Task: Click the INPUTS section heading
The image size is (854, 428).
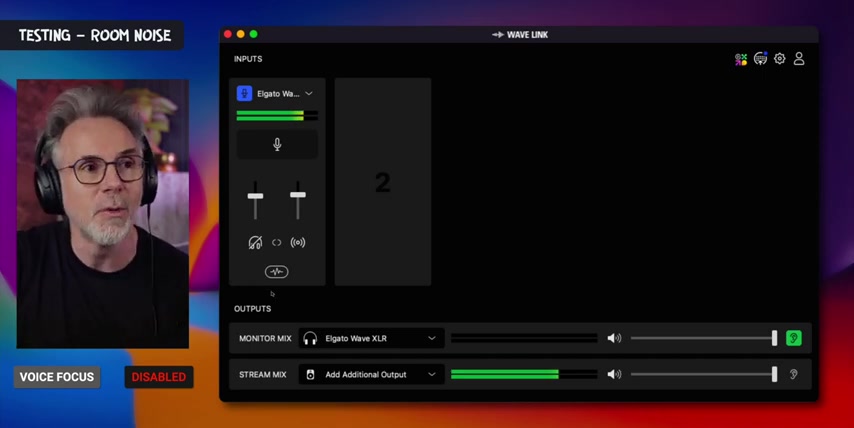Action: coord(248,59)
